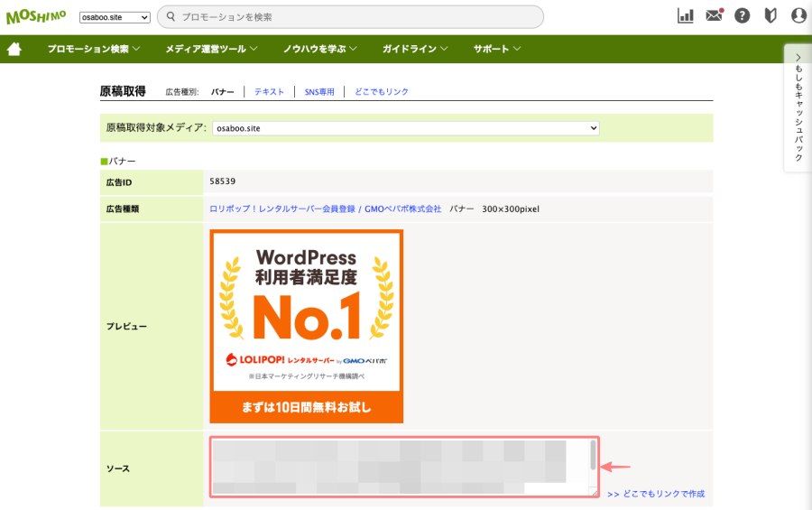Click in the プロモーションを検索 search field
The height and width of the screenshot is (510, 812).
350,17
